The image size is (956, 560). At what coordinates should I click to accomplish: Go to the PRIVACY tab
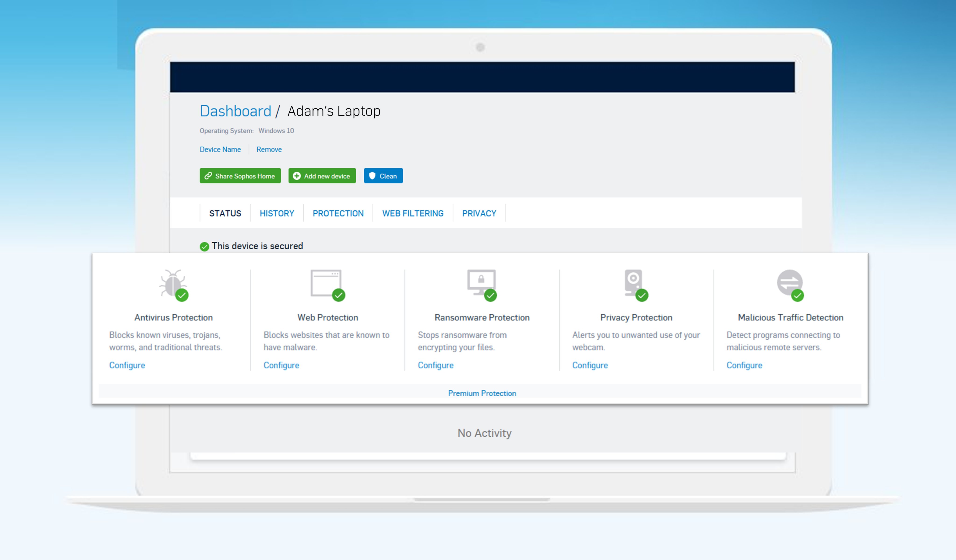click(x=479, y=213)
